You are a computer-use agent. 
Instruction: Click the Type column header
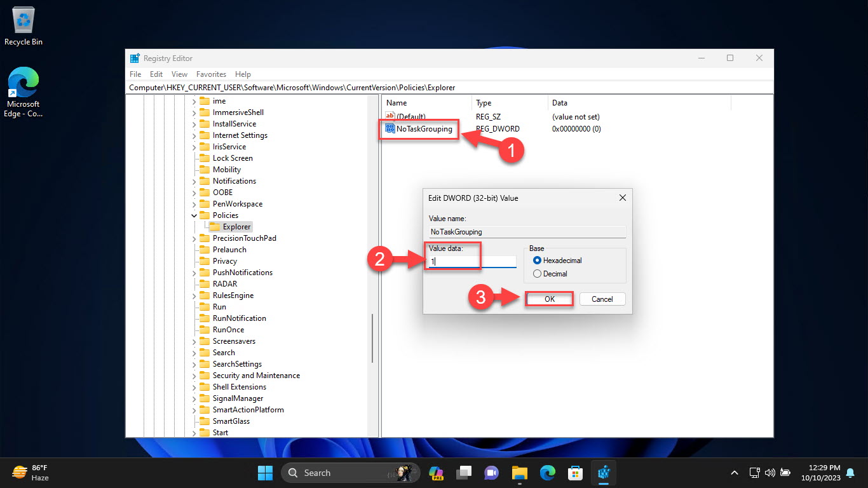tap(510, 103)
